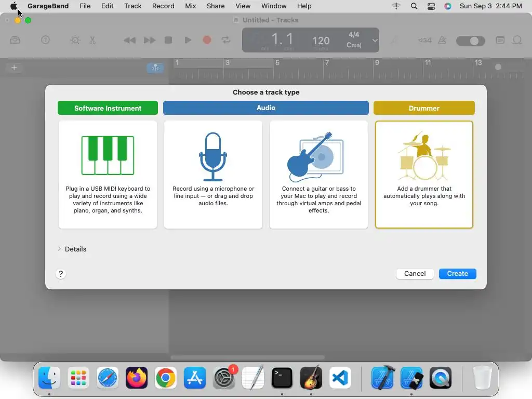Create the selected track type
This screenshot has height=399, width=532.
pos(457,273)
